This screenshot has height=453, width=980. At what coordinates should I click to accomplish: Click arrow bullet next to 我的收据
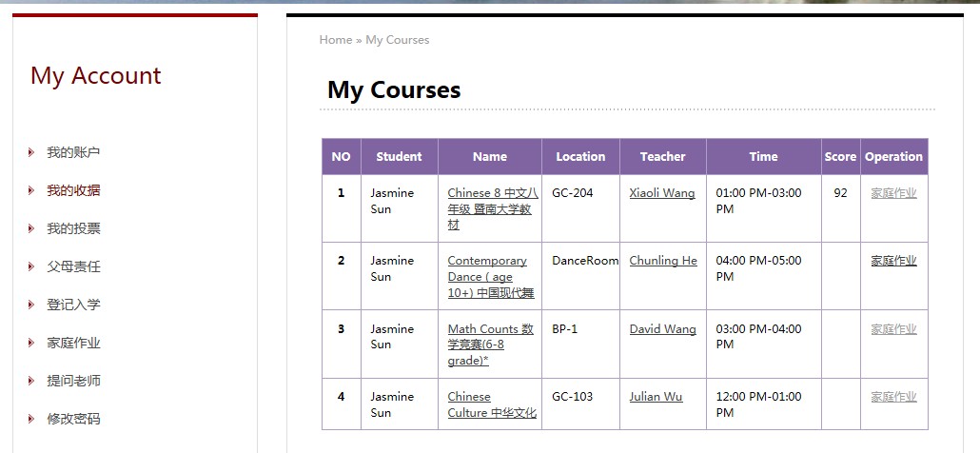(x=31, y=190)
